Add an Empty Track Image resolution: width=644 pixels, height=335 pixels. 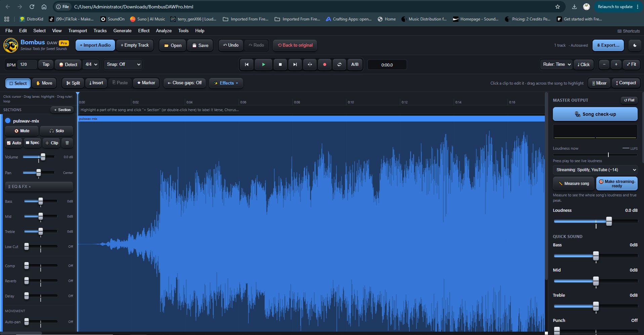coord(135,45)
